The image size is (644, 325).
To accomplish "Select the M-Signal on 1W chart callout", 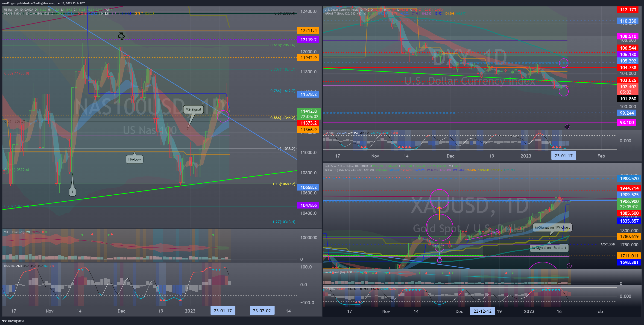I will tap(552, 227).
